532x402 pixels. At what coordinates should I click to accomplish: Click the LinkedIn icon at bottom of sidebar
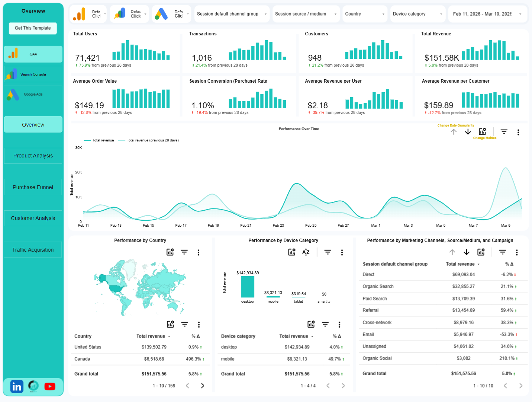[17, 386]
